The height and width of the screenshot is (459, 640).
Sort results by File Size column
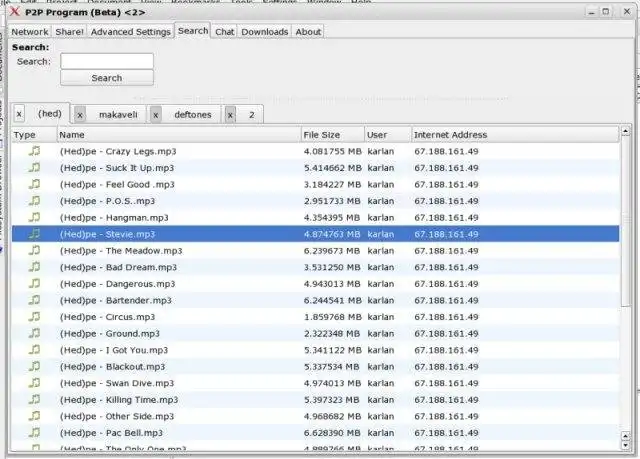(x=333, y=135)
